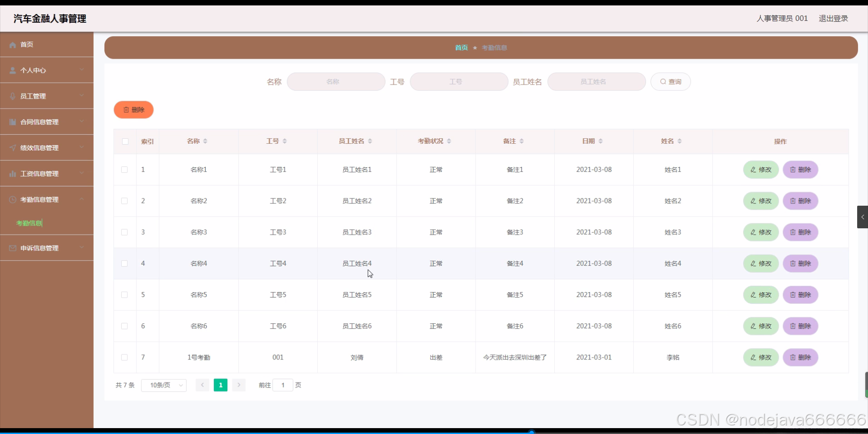Focus the 工号 search input field
Viewport: 868px width, 434px height.
[x=459, y=82]
